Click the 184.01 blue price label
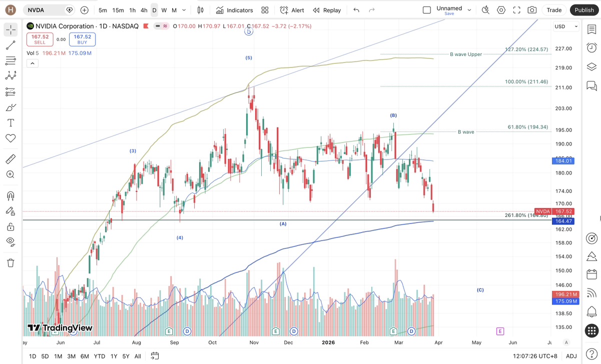This screenshot has height=364, width=601. tap(563, 161)
